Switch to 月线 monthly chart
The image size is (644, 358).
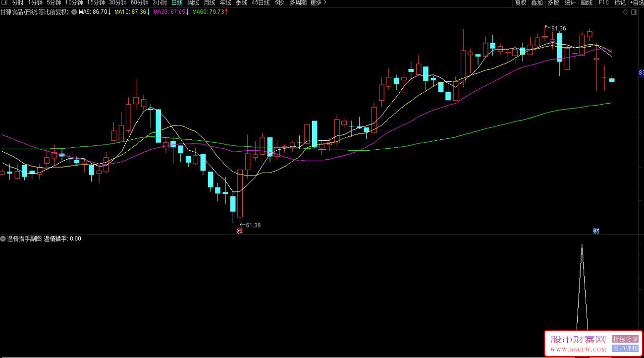[210, 3]
